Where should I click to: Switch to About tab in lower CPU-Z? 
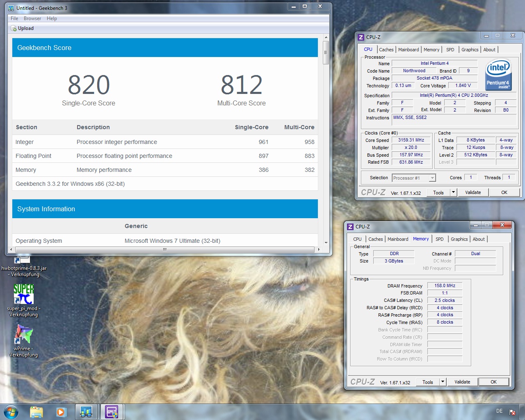tap(479, 239)
